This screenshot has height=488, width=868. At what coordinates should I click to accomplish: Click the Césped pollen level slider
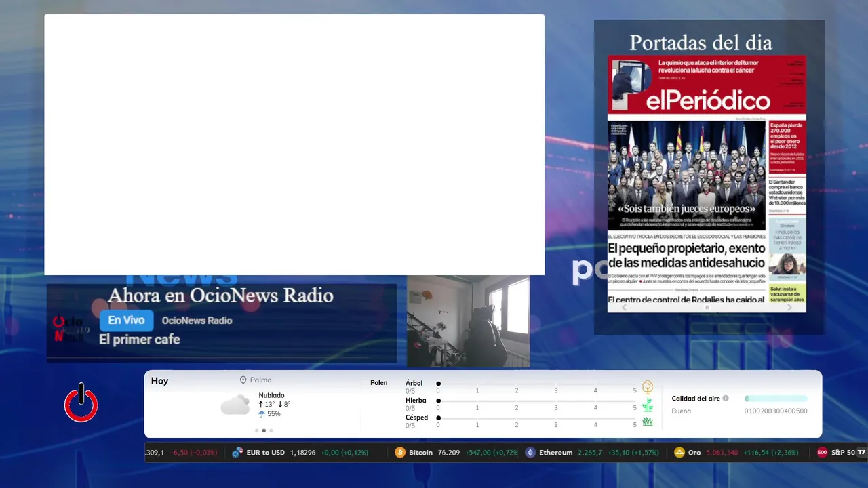pos(536,418)
